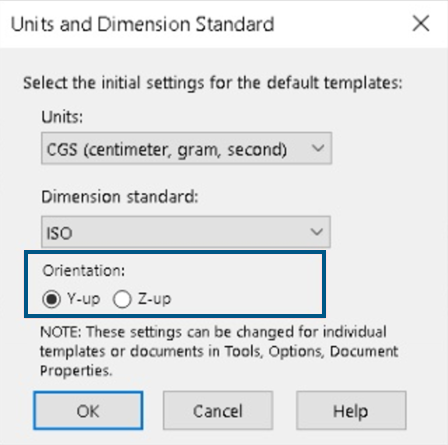Open the Dimension standard combo box
This screenshot has height=445, width=448.
point(186,232)
